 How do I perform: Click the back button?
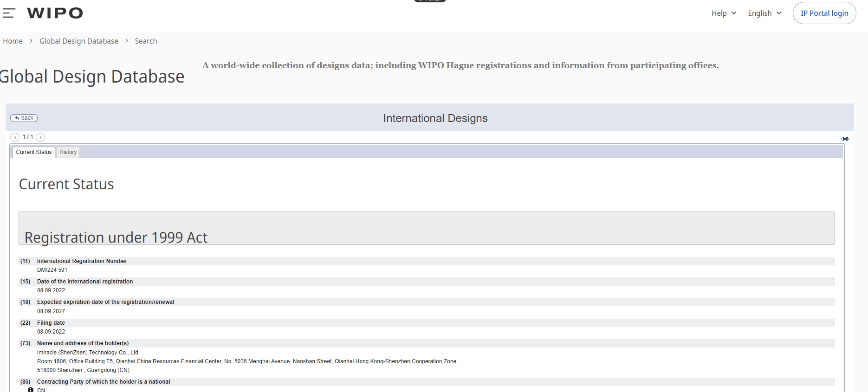(x=24, y=118)
